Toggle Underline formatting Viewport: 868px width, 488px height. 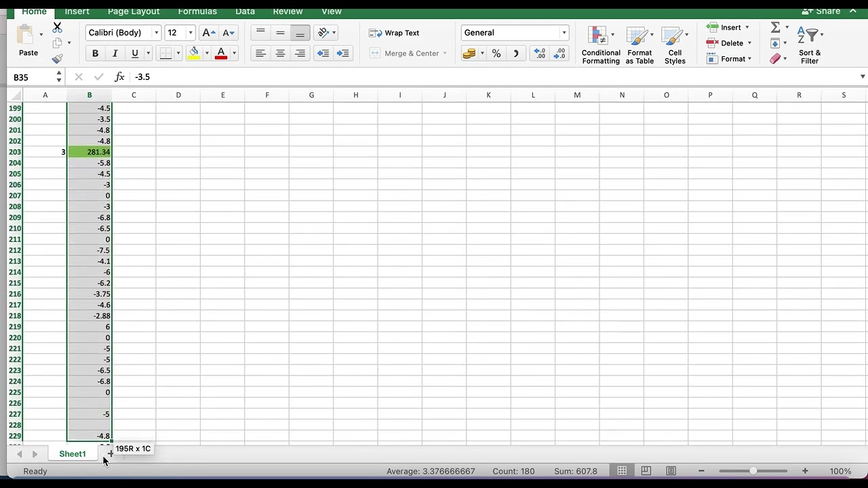point(135,54)
